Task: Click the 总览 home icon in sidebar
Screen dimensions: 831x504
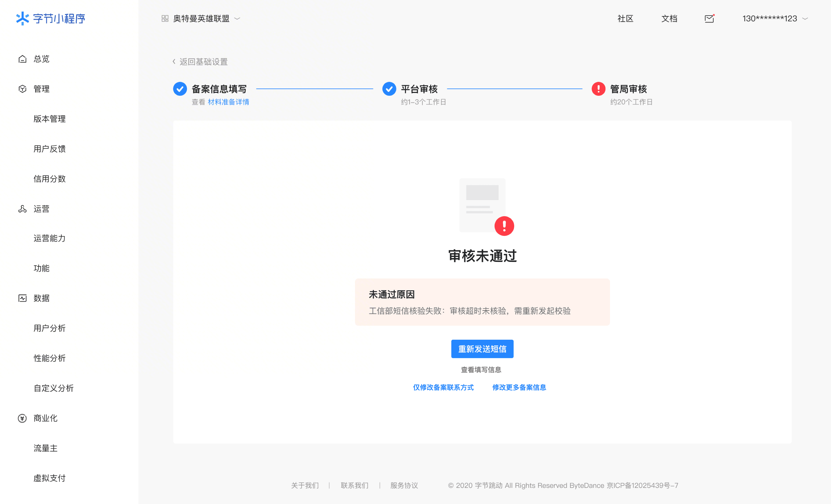Action: click(x=22, y=59)
